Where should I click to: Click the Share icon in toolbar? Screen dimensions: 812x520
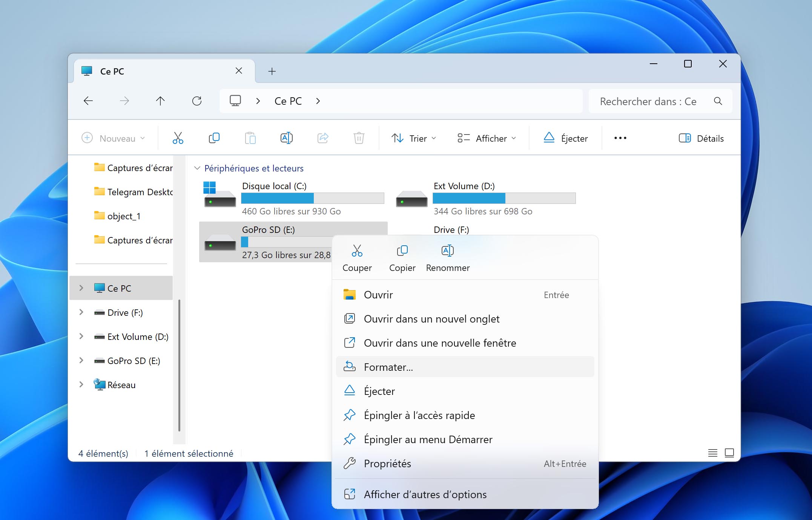pos(323,138)
